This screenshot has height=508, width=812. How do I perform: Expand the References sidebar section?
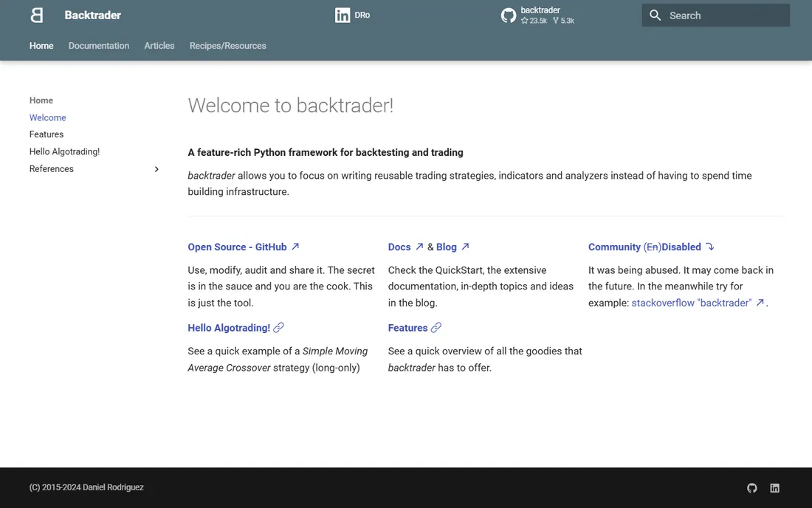[x=156, y=169]
